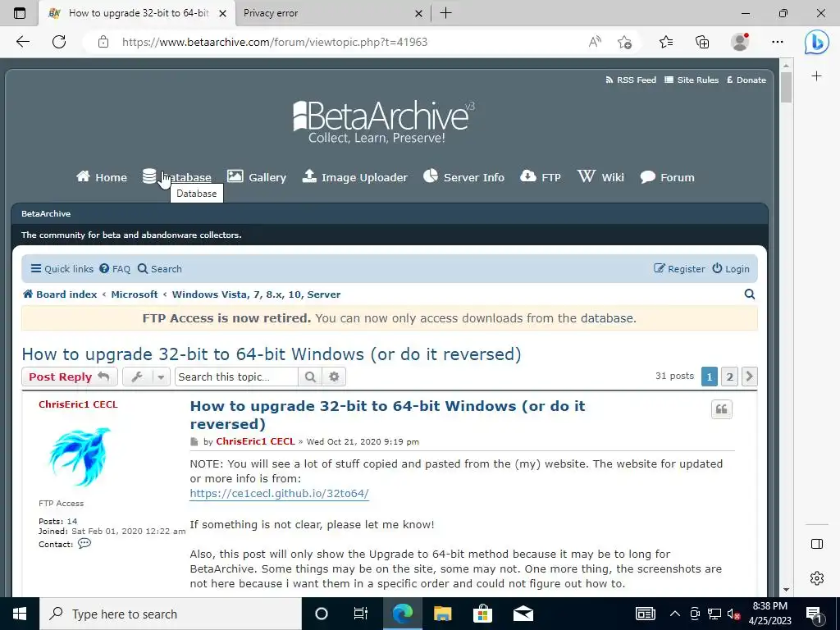The image size is (840, 630).
Task: Go to next page arrow
Action: pyautogui.click(x=750, y=377)
